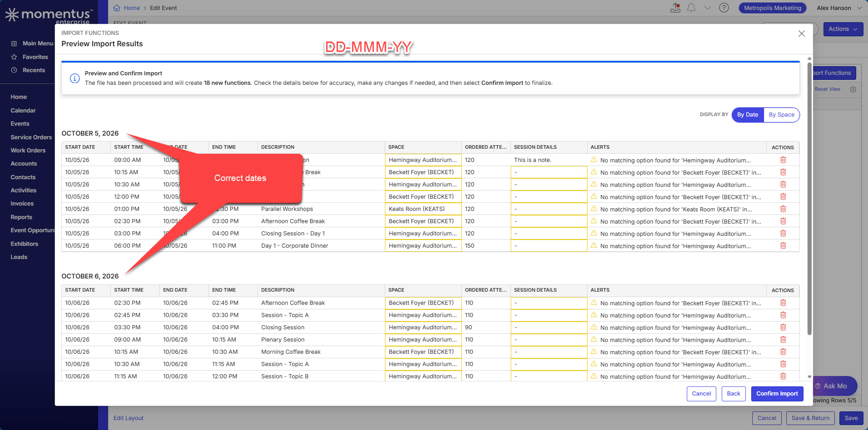Screen dimensions: 868x430
Task: Open the notifications bell
Action: tap(691, 8)
